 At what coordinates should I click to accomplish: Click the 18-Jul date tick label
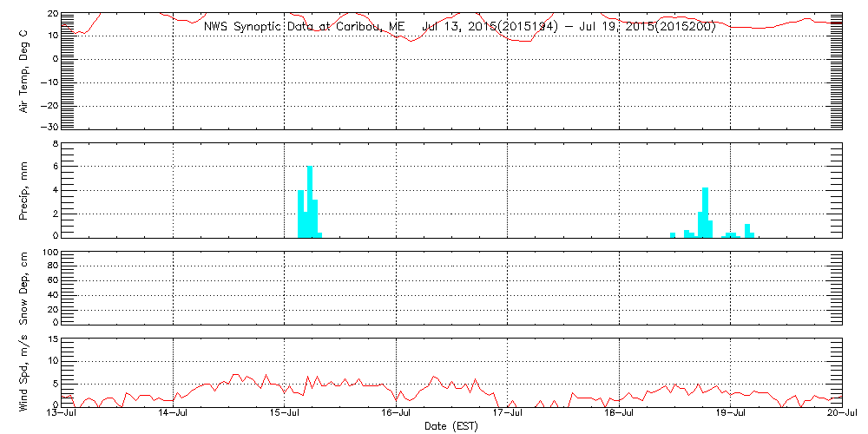pyautogui.click(x=619, y=414)
